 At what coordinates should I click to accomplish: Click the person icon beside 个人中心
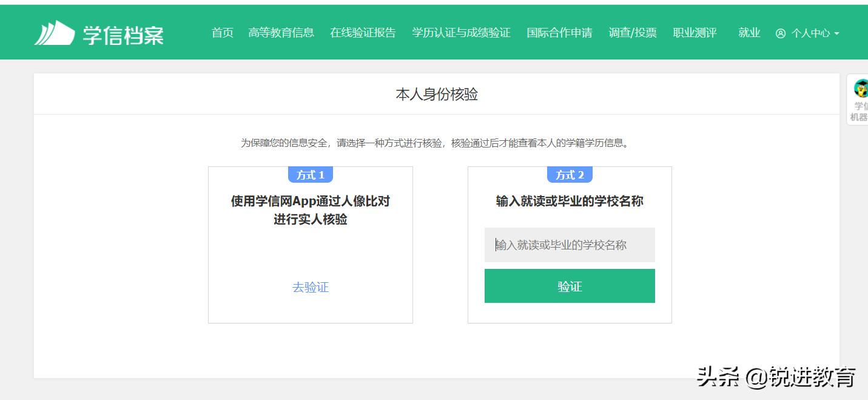[x=781, y=33]
